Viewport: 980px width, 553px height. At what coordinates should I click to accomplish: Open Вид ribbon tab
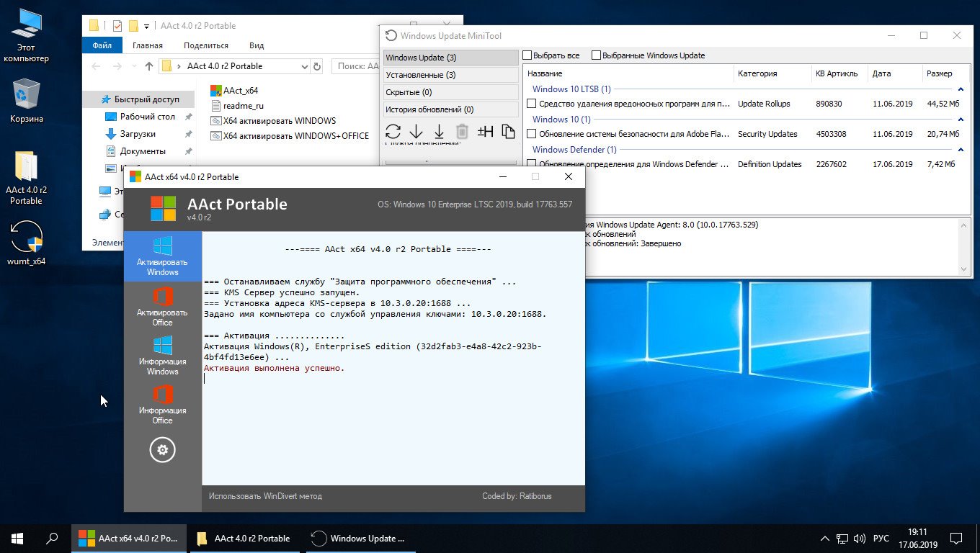(x=257, y=45)
